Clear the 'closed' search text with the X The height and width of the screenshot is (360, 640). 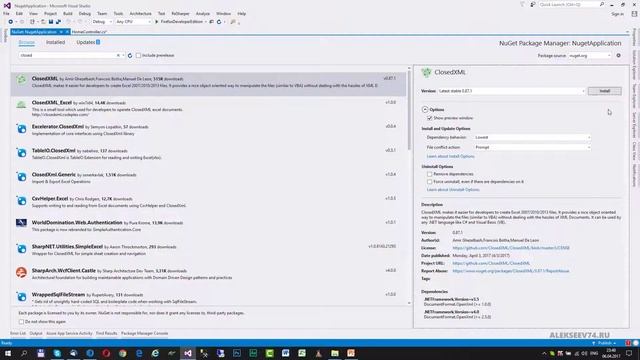point(118,55)
